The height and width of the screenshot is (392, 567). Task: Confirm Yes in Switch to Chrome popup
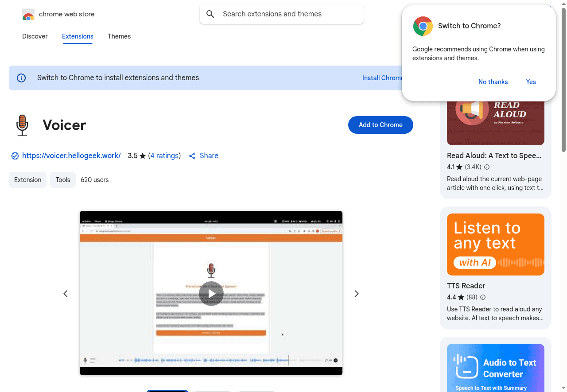(531, 82)
